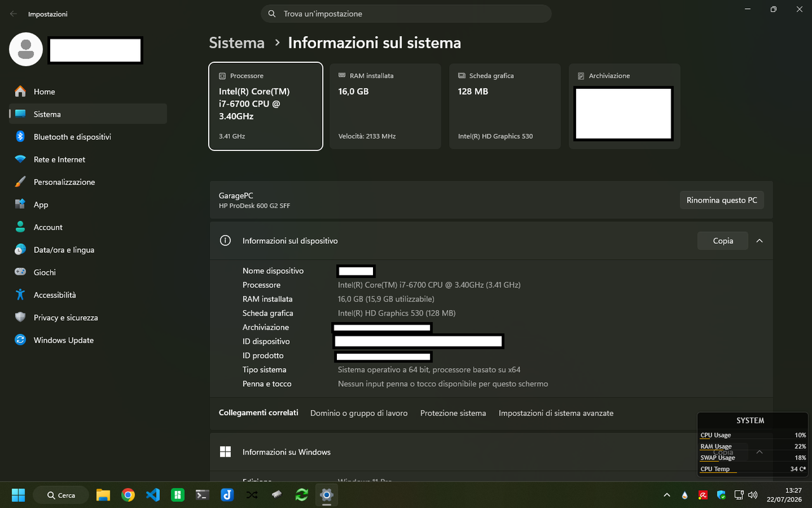Copy device info with the Copia button

click(x=723, y=241)
